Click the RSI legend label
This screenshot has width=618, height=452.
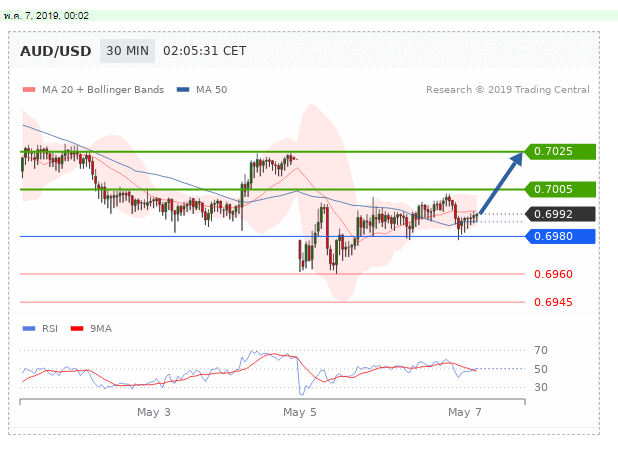(50, 329)
